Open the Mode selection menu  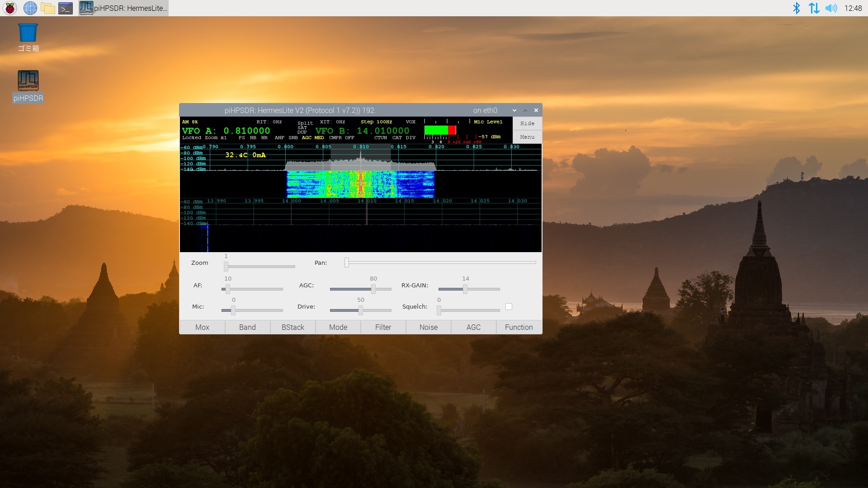tap(338, 327)
